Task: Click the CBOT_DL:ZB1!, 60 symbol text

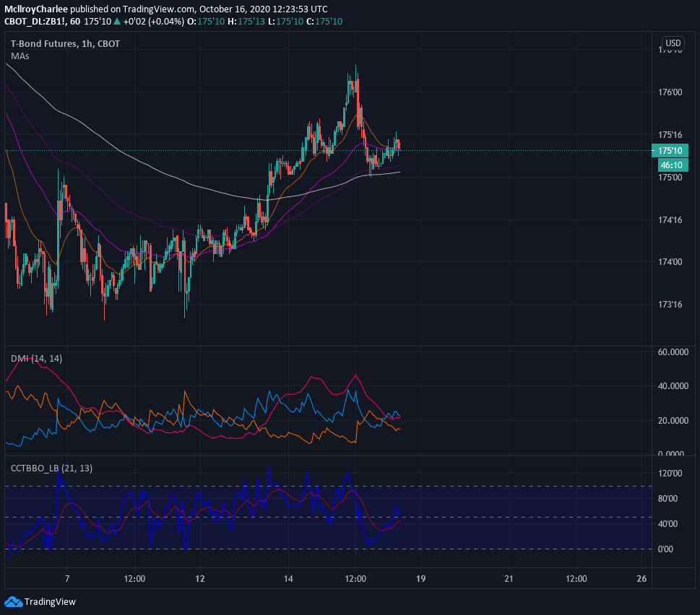Action: pos(43,22)
